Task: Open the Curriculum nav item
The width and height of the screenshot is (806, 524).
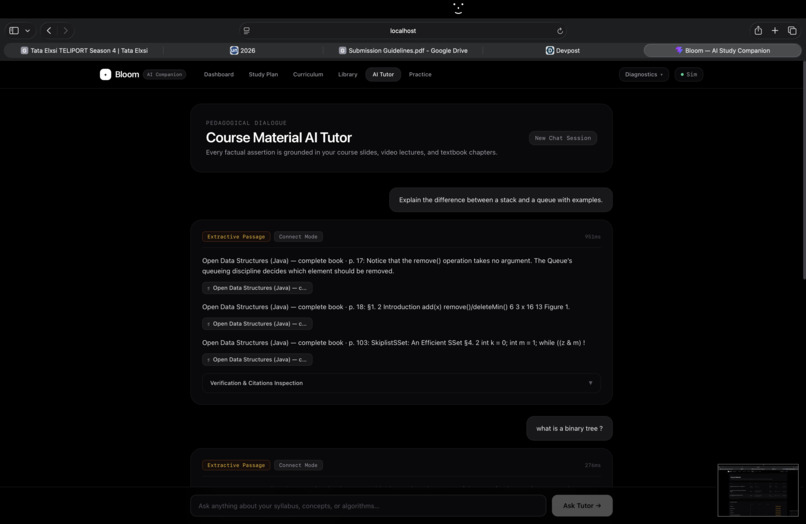Action: click(308, 75)
